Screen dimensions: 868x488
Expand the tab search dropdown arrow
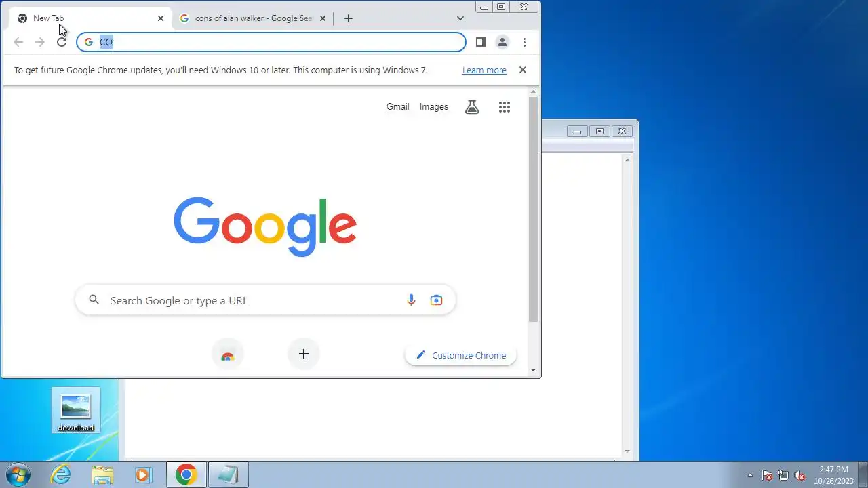coord(460,18)
